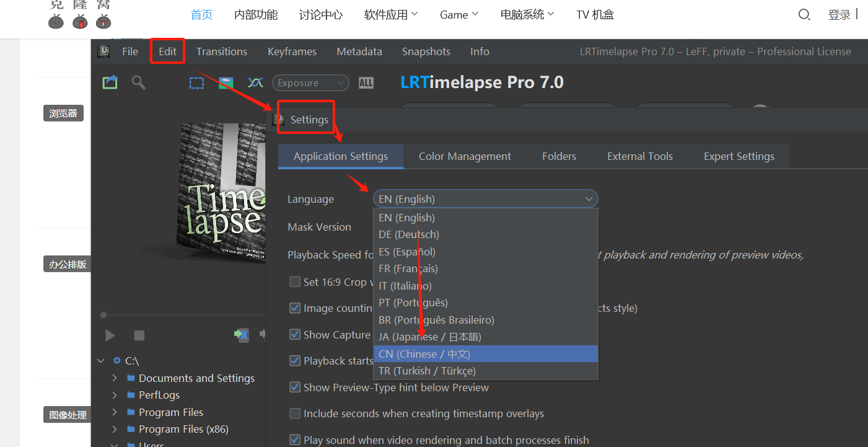Screen dimensions: 868x447
Task: Click the green export arrow toolbar icon
Action: (110, 82)
